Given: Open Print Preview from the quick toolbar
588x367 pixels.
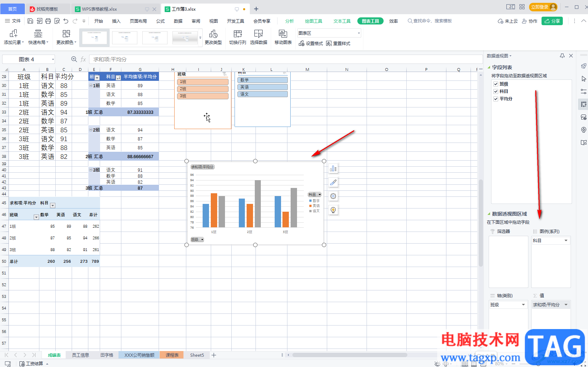Looking at the screenshot, I should tap(57, 21).
